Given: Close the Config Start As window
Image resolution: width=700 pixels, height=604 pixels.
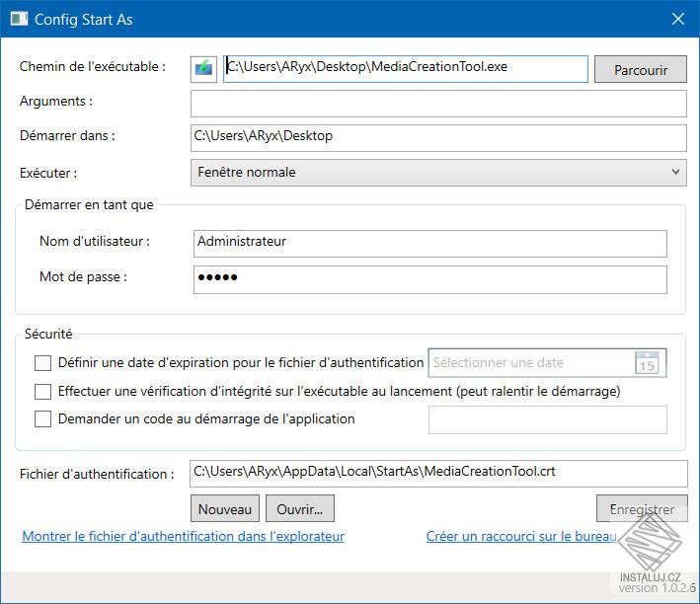Looking at the screenshot, I should (677, 19).
